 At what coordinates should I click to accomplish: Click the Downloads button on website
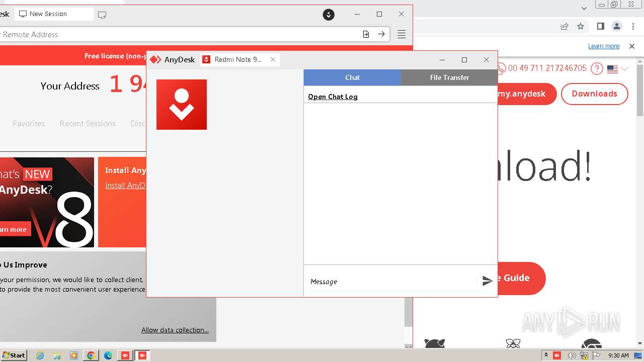pyautogui.click(x=594, y=94)
